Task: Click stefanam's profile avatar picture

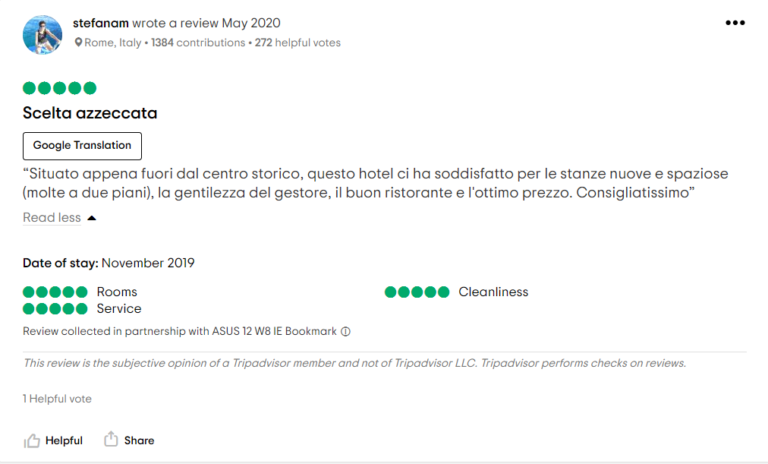Action: 43,35
